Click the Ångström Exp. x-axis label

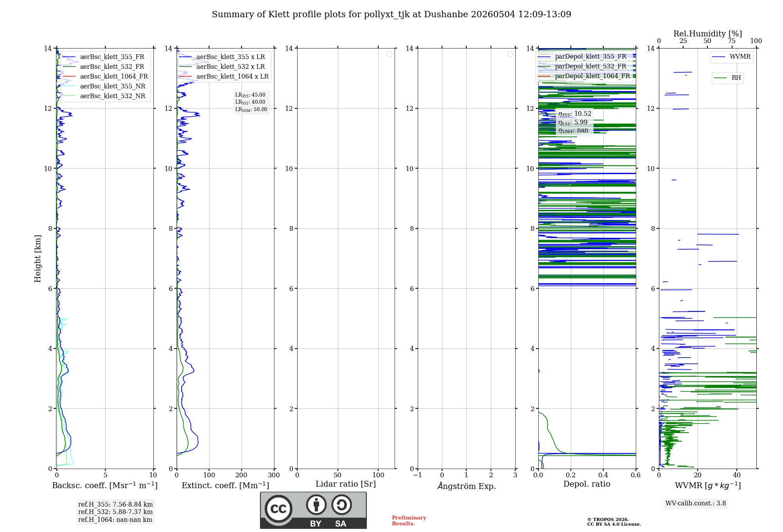[467, 486]
